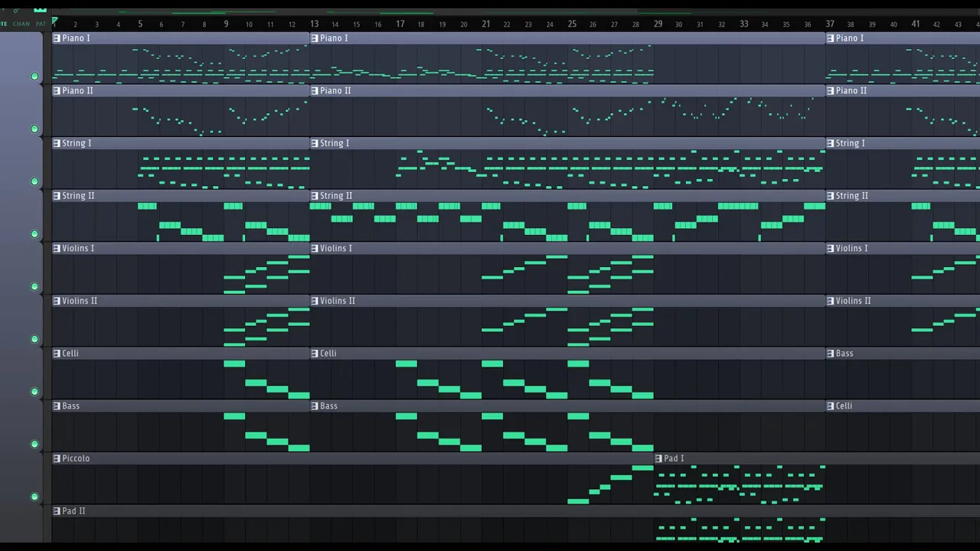Switch to the PAT tab
The height and width of the screenshot is (551, 980).
[41, 24]
